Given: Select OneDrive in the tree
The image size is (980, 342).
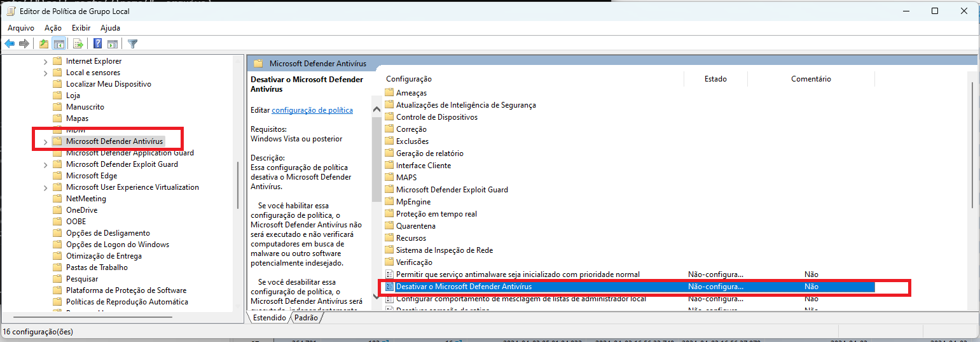Looking at the screenshot, I should point(81,210).
